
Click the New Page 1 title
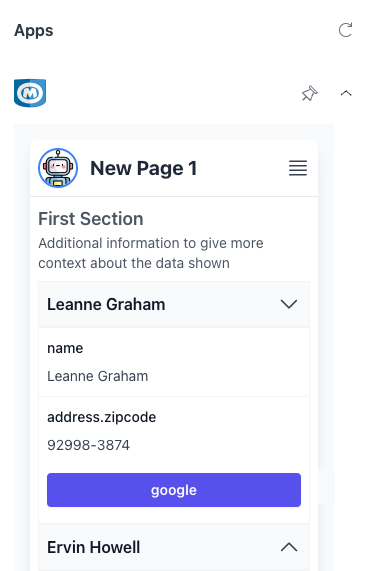pyautogui.click(x=144, y=168)
